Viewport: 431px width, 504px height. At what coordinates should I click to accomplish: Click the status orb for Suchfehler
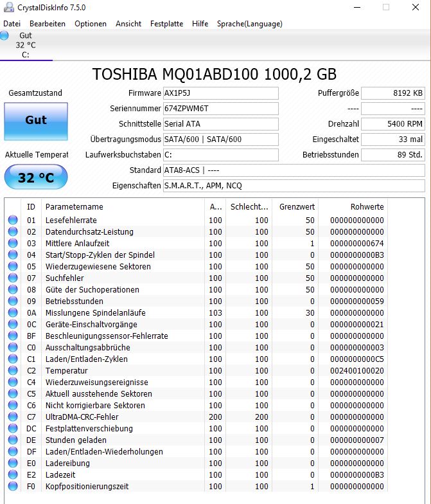pos(13,278)
